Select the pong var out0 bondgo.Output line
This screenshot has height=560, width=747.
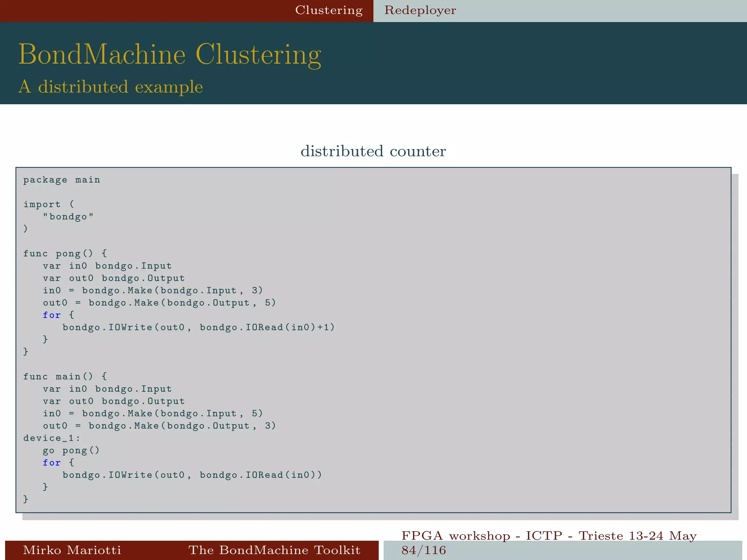(114, 278)
